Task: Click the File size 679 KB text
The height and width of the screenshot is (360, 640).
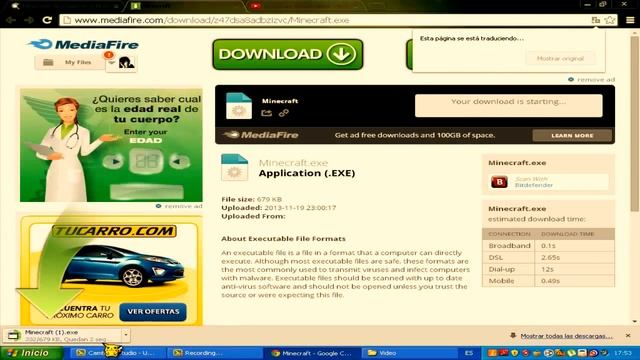Action: pyautogui.click(x=251, y=199)
